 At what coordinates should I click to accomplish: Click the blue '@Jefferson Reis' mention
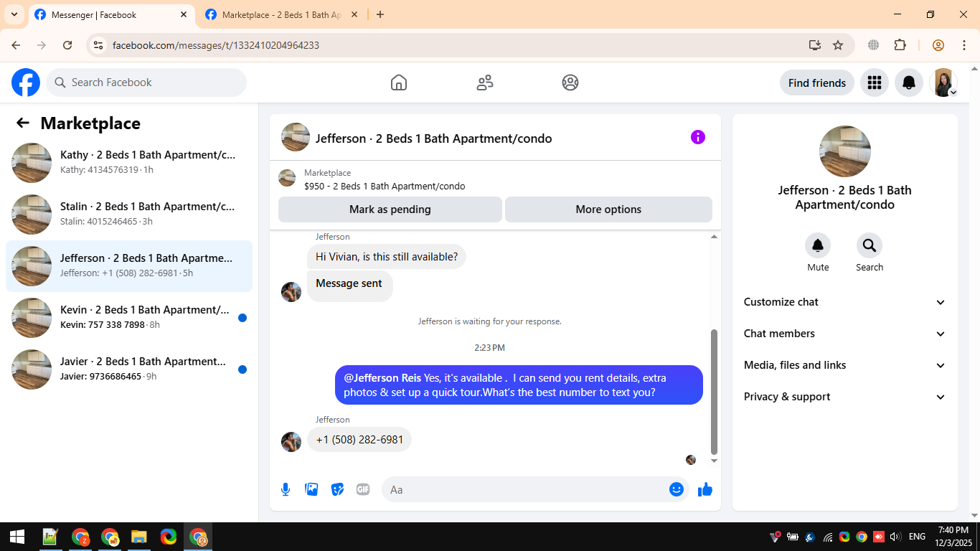tap(382, 378)
